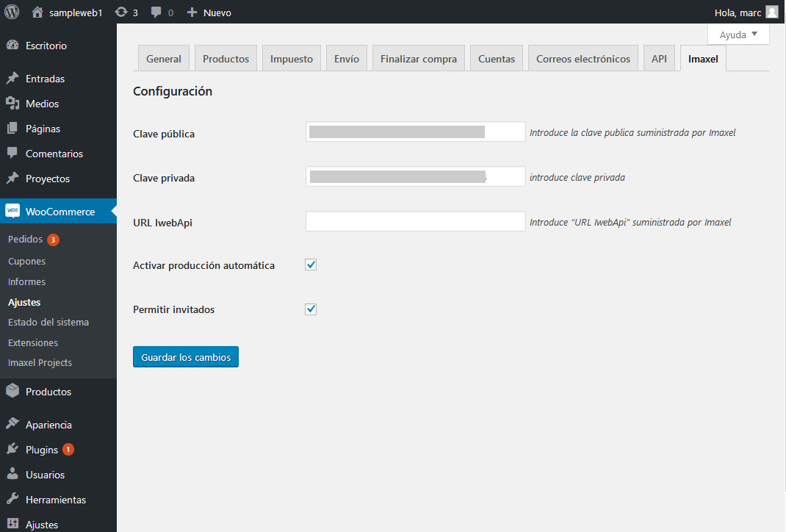Click the Medios media icon

12,104
